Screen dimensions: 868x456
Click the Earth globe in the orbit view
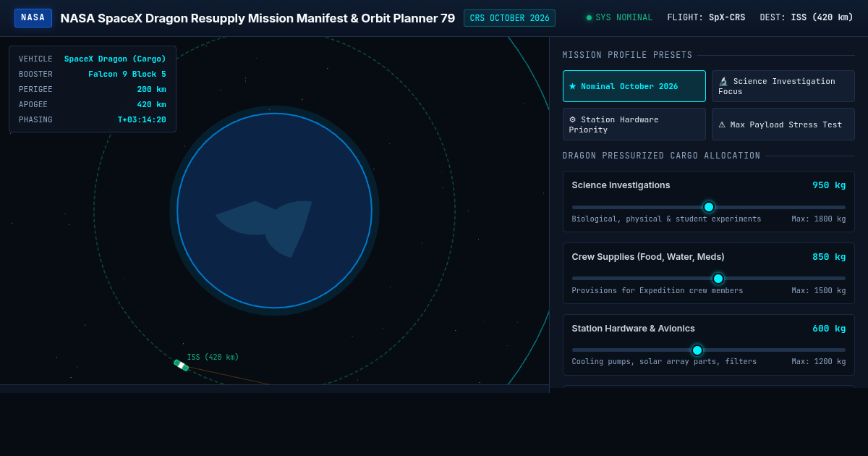click(274, 211)
